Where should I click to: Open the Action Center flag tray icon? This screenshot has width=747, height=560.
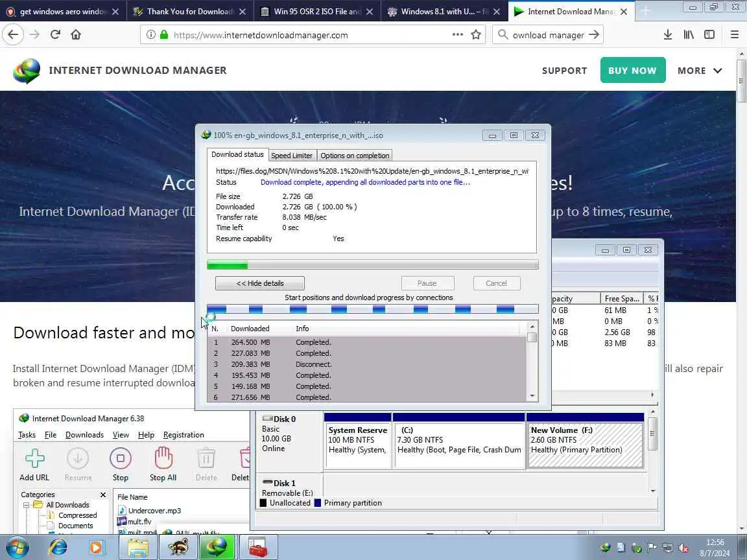coord(652,548)
